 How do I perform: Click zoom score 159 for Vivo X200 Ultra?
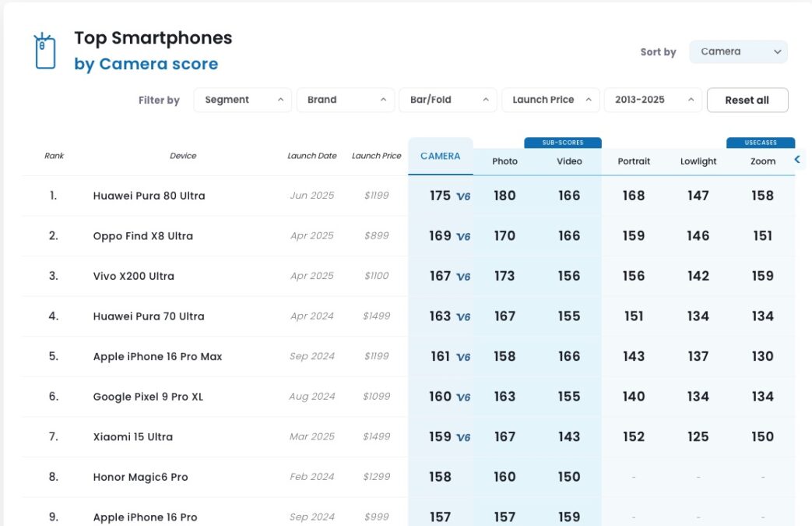click(x=763, y=276)
